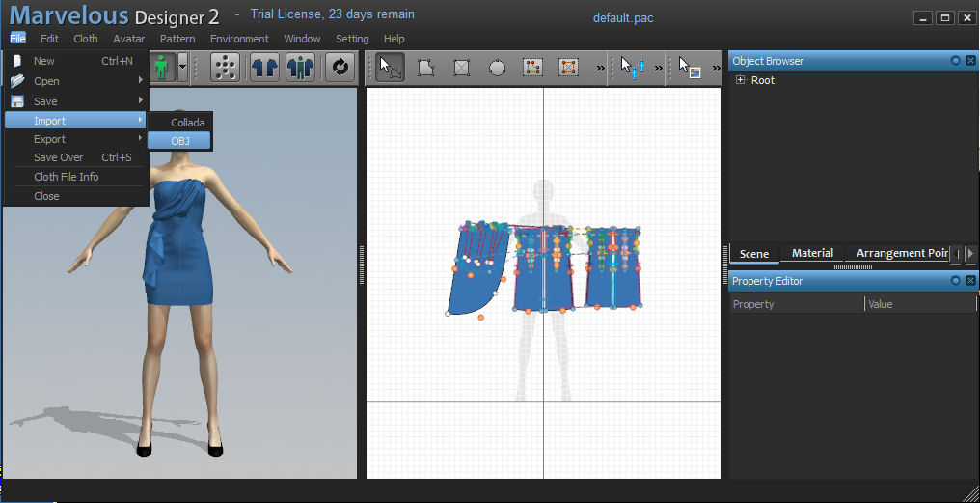The image size is (980, 503).
Task: Choose New from the File menu
Action: (75, 62)
